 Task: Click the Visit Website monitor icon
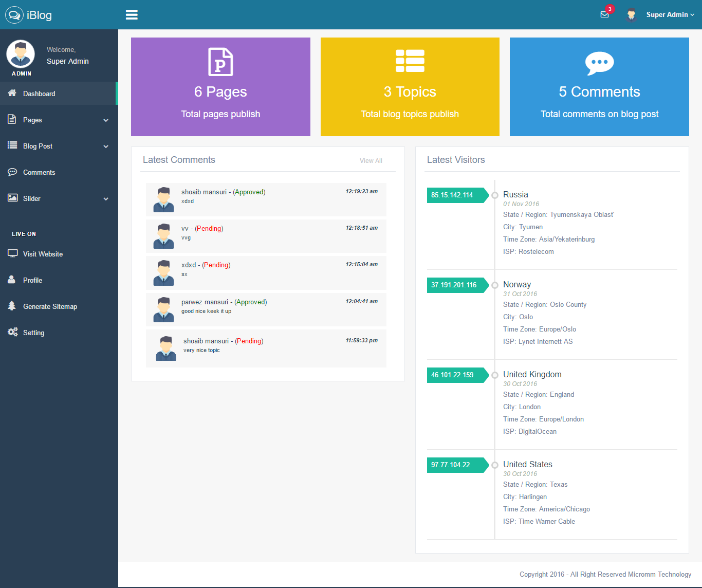click(x=12, y=253)
